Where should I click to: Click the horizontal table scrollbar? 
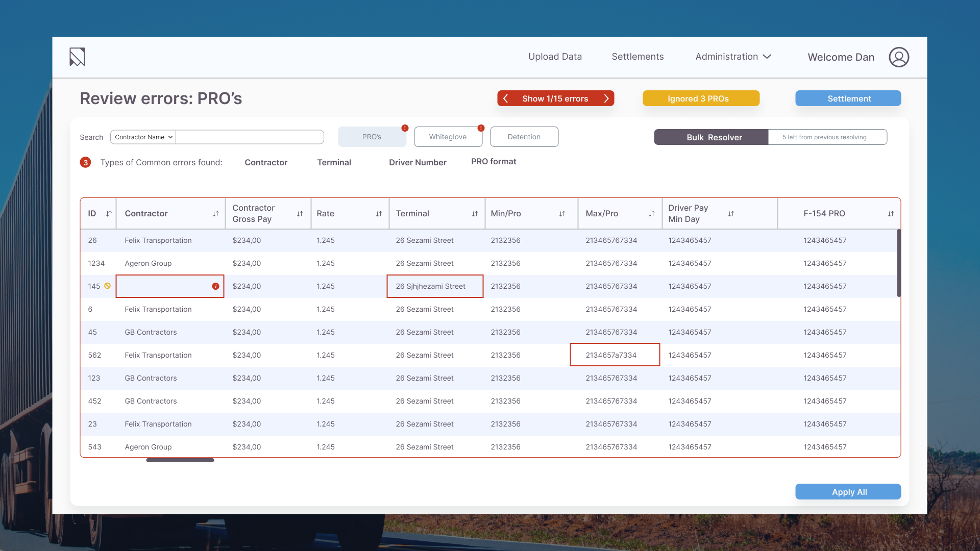(x=180, y=460)
